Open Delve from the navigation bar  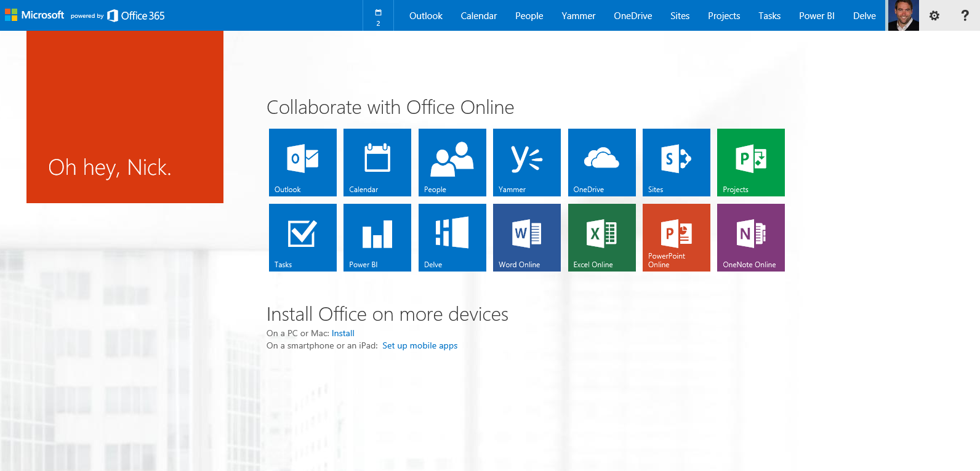click(x=864, y=15)
